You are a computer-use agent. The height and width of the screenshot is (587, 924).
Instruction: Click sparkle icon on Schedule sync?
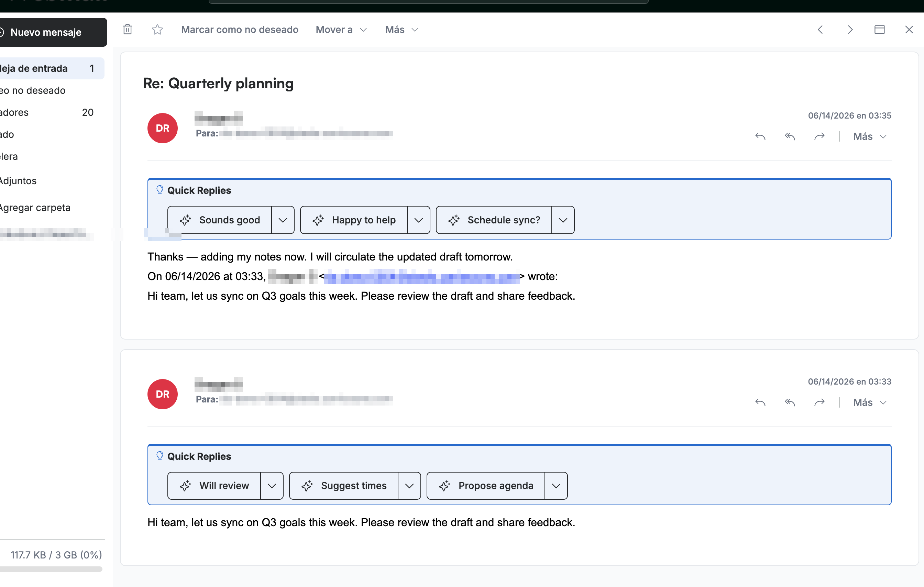(454, 220)
